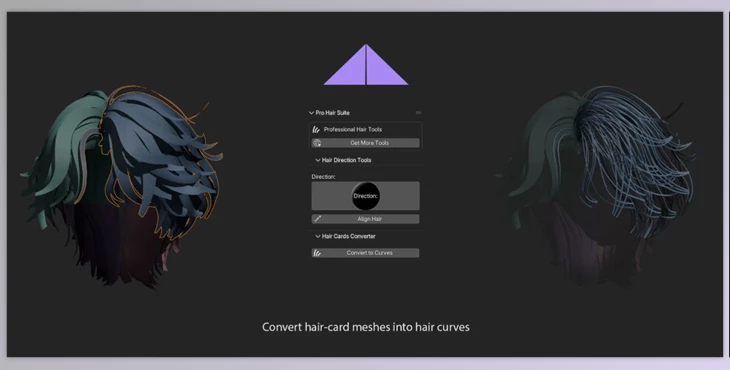Select the 'Direction:' label above the sphere
The width and height of the screenshot is (730, 370).
pyautogui.click(x=324, y=177)
